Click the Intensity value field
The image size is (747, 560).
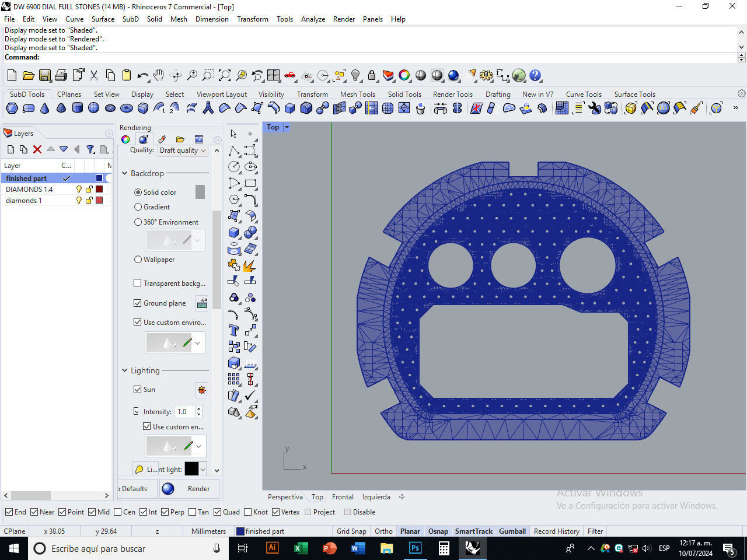coord(184,411)
